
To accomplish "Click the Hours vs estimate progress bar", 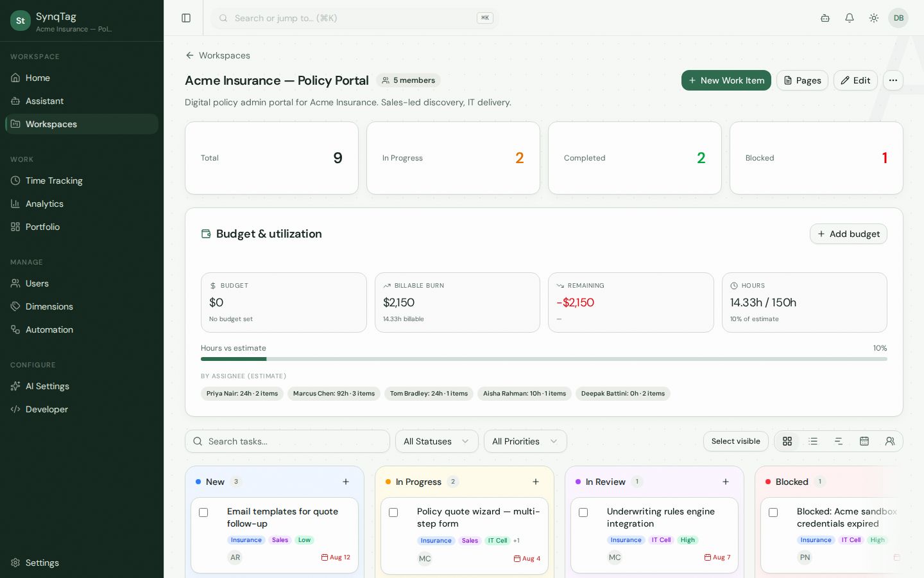I will pyautogui.click(x=544, y=359).
